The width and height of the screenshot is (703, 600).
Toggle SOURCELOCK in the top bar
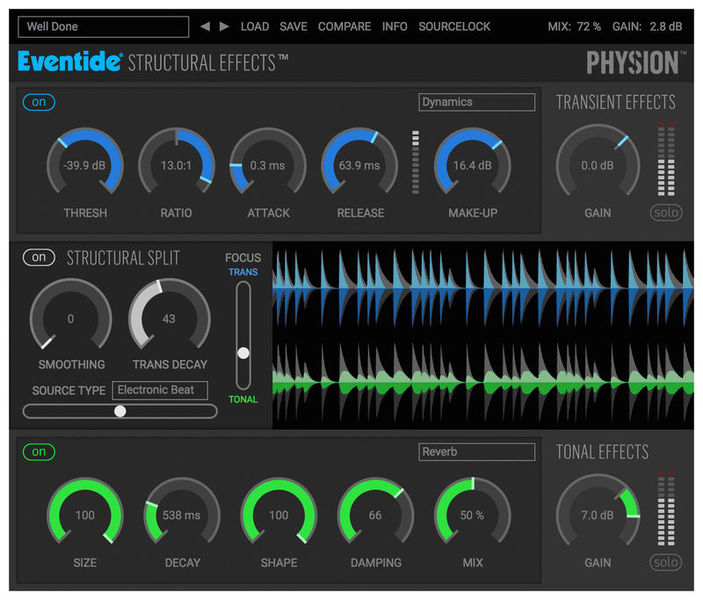point(454,26)
